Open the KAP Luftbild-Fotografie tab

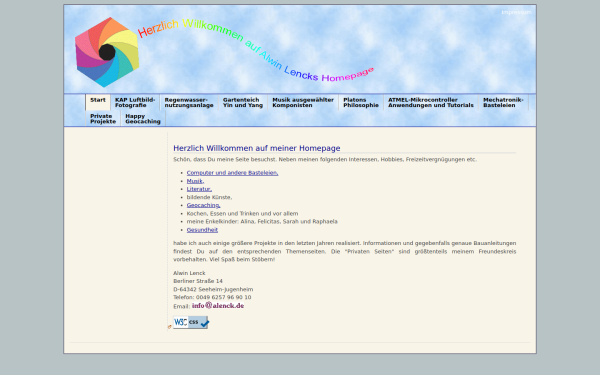click(x=135, y=102)
